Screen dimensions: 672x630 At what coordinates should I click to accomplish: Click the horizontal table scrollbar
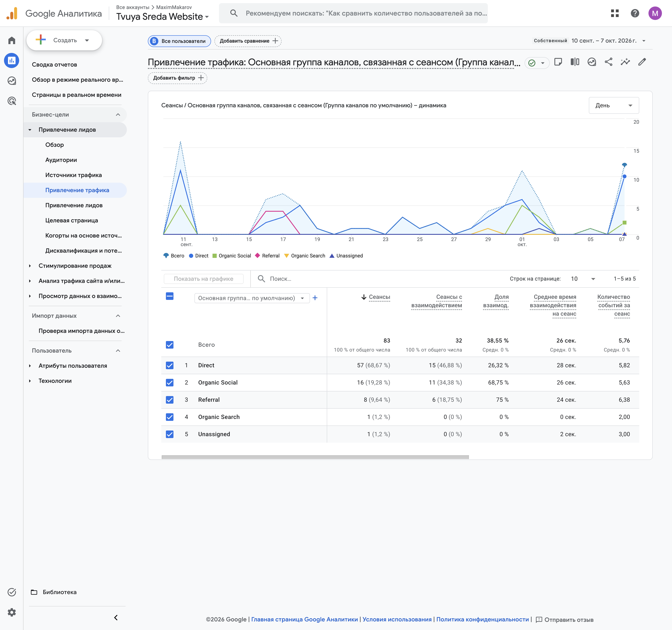[315, 457]
